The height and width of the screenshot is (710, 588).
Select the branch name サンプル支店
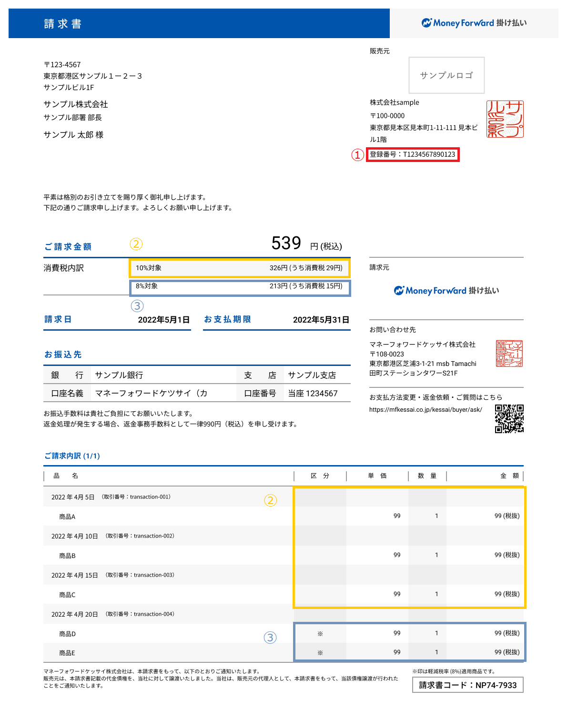pos(312,375)
